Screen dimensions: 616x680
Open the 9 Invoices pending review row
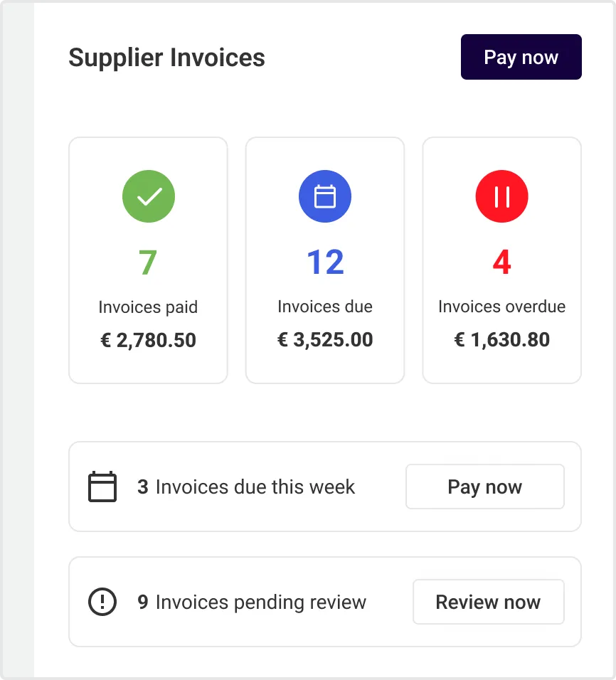tap(325, 602)
